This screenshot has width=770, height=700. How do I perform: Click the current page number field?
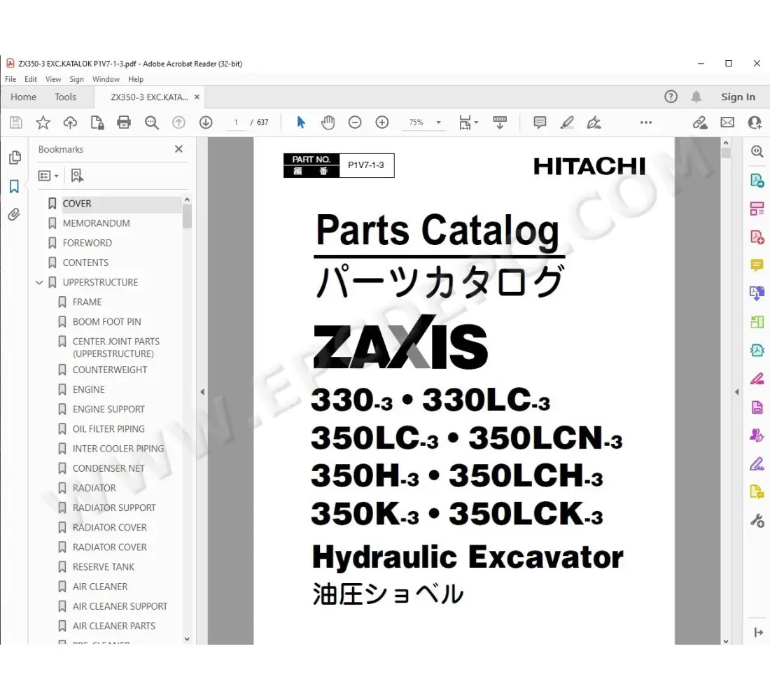click(236, 122)
